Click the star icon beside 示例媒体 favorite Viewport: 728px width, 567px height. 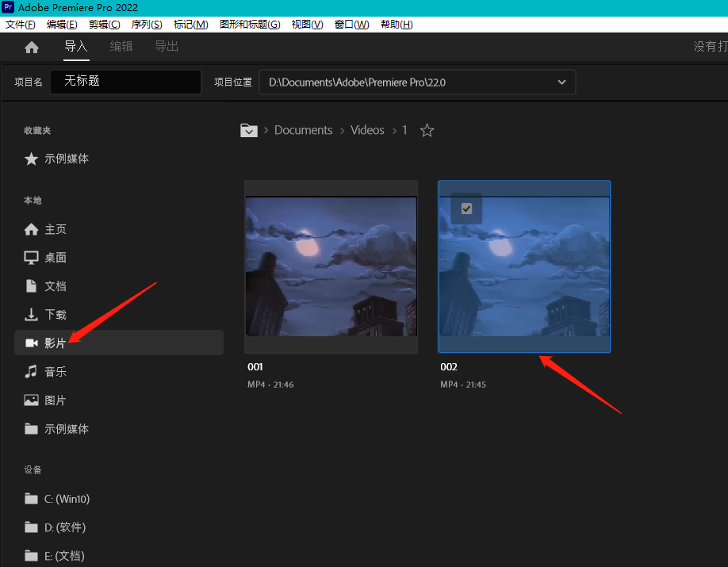[31, 159]
